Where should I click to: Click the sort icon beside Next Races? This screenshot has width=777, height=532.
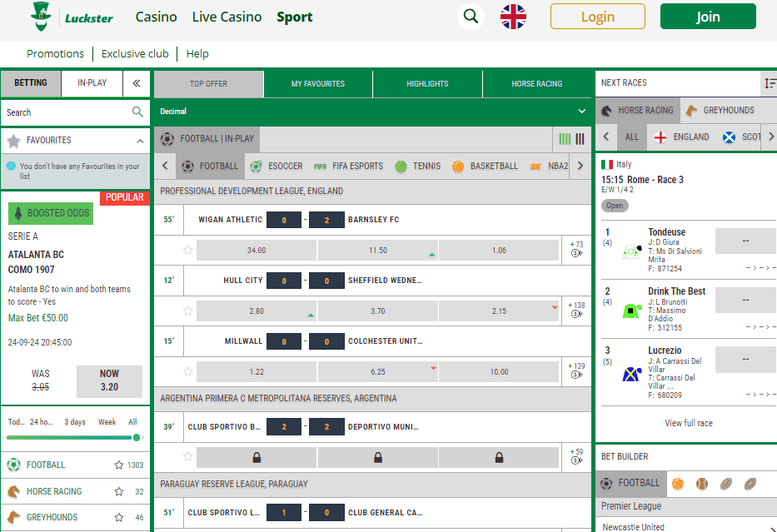click(767, 84)
